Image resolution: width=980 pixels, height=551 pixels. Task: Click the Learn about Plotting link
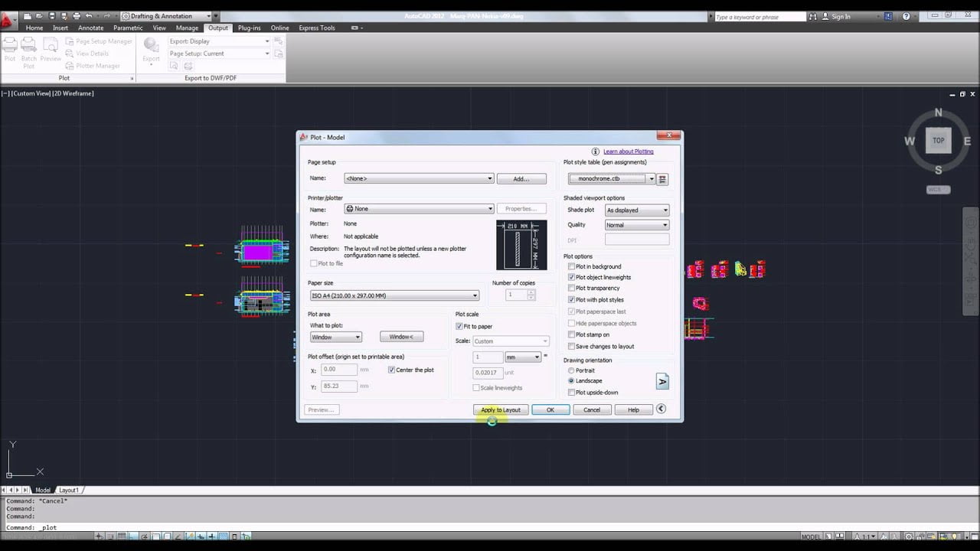(628, 151)
